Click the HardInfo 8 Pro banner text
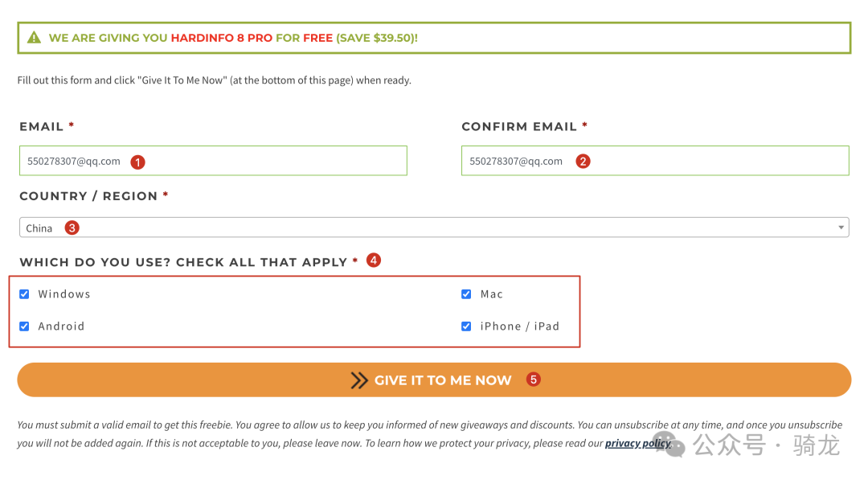This screenshot has height=480, width=868. point(222,38)
